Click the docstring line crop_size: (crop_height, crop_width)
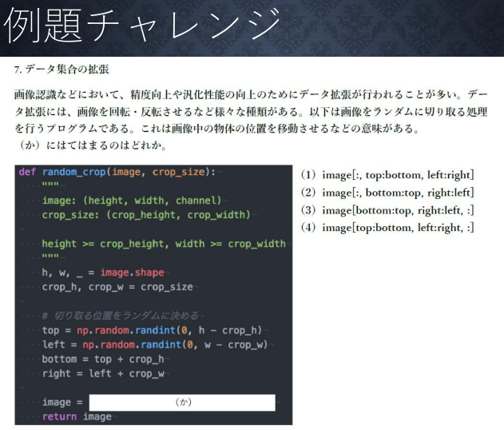Image resolution: width=504 pixels, height=430 pixels. [145, 215]
